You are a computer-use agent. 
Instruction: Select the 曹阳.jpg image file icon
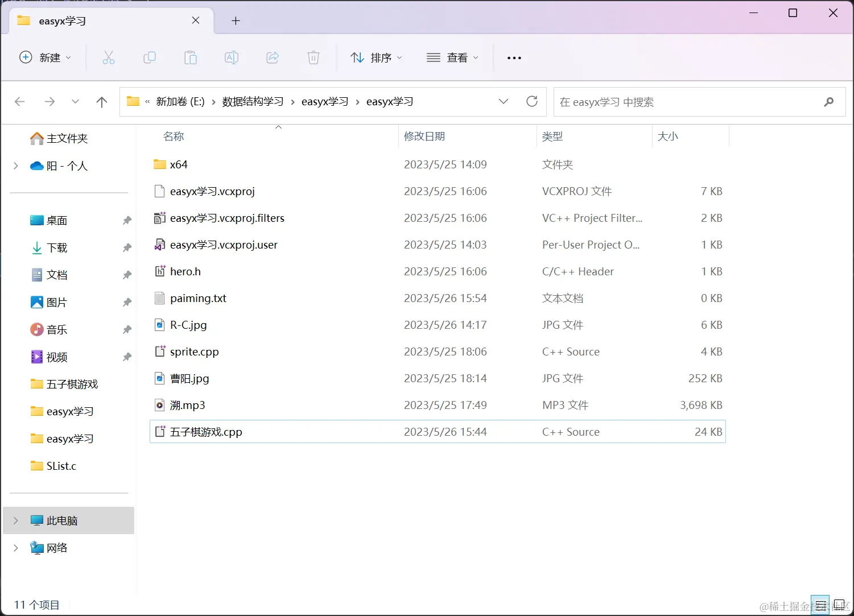[x=160, y=378]
